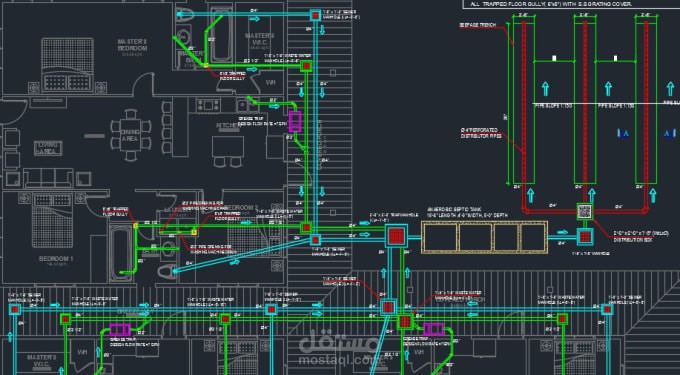Click the sofa below the living area label

(x=48, y=179)
